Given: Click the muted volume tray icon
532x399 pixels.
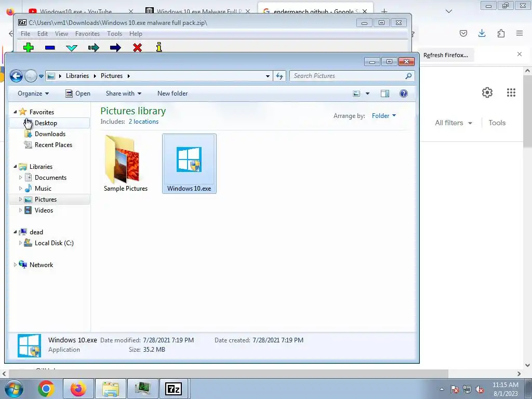Looking at the screenshot, I should 480,390.
